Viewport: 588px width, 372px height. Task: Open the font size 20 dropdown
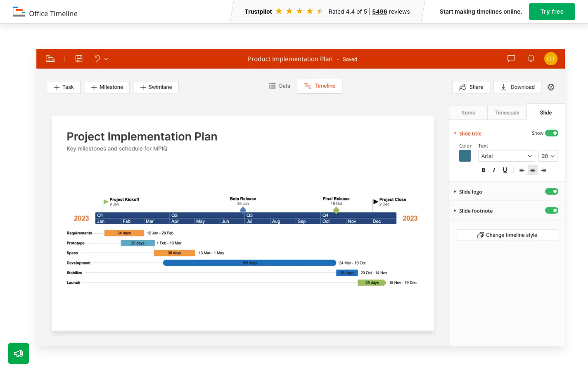pos(548,156)
